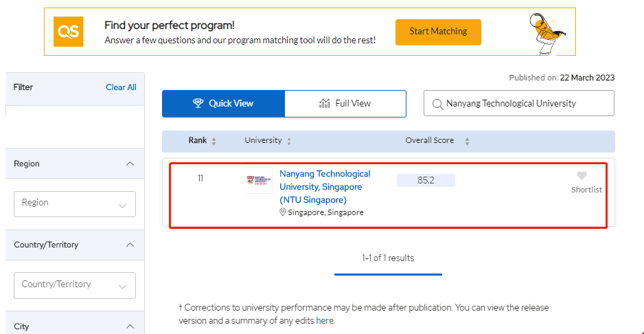Viewport: 644px width, 334px height.
Task: Sort by Overall Score arrows
Action: [x=467, y=142]
